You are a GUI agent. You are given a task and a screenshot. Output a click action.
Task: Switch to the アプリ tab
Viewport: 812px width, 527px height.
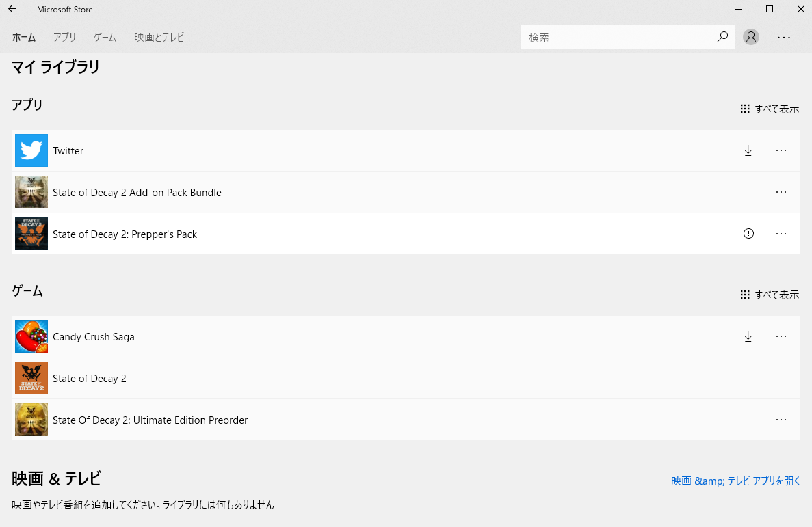pos(65,38)
